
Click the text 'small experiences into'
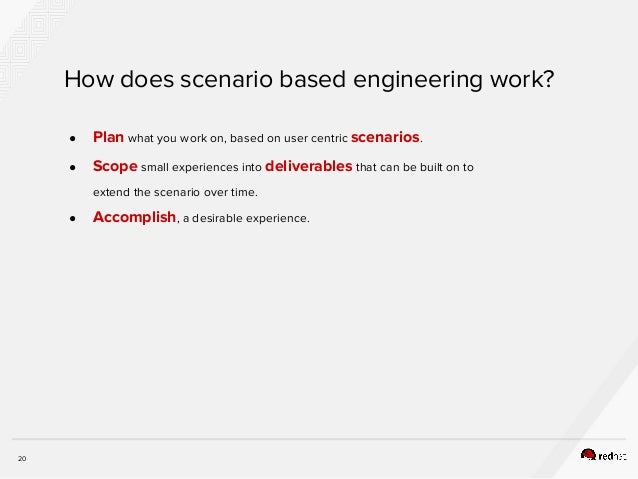(201, 167)
